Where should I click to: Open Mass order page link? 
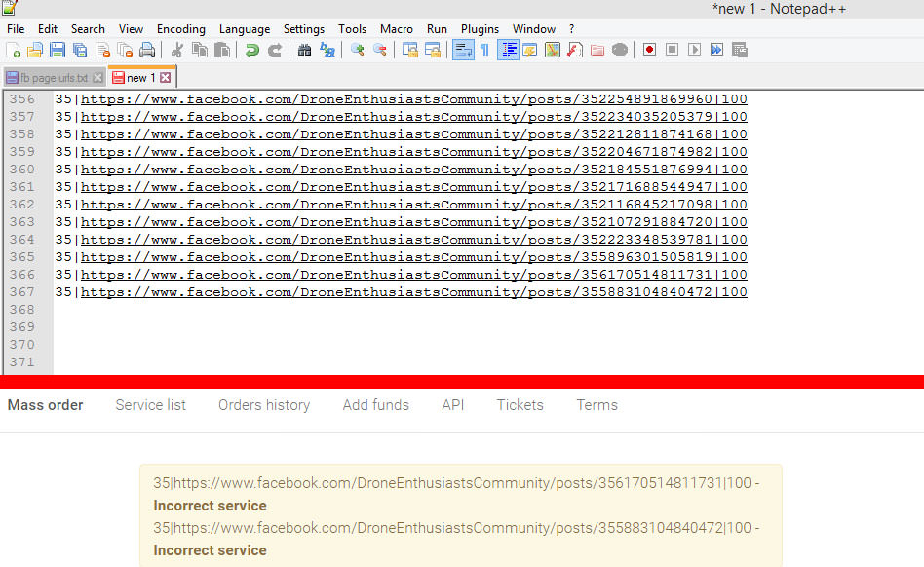coord(46,405)
